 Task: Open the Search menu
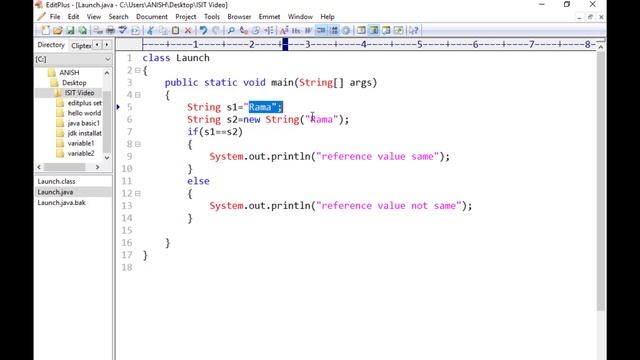[x=118, y=17]
